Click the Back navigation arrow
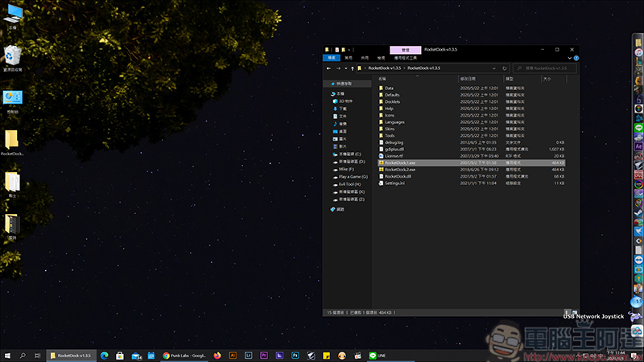This screenshot has width=644, height=362. (x=328, y=68)
